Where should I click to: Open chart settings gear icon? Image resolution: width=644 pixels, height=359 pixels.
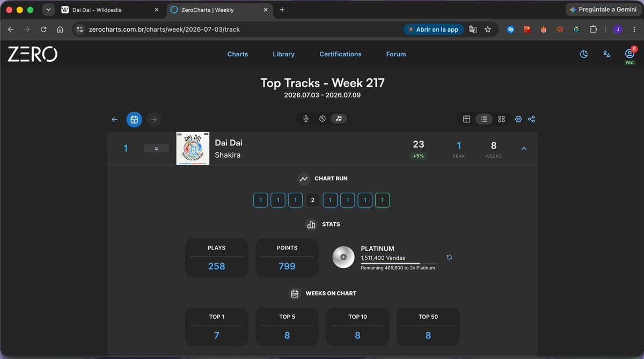tap(518, 119)
